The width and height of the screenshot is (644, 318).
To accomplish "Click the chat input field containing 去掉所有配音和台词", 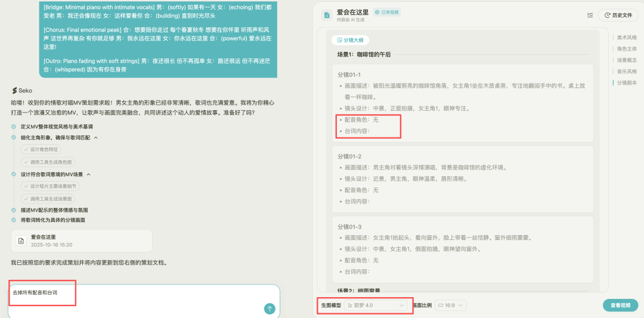I will click(x=144, y=301).
